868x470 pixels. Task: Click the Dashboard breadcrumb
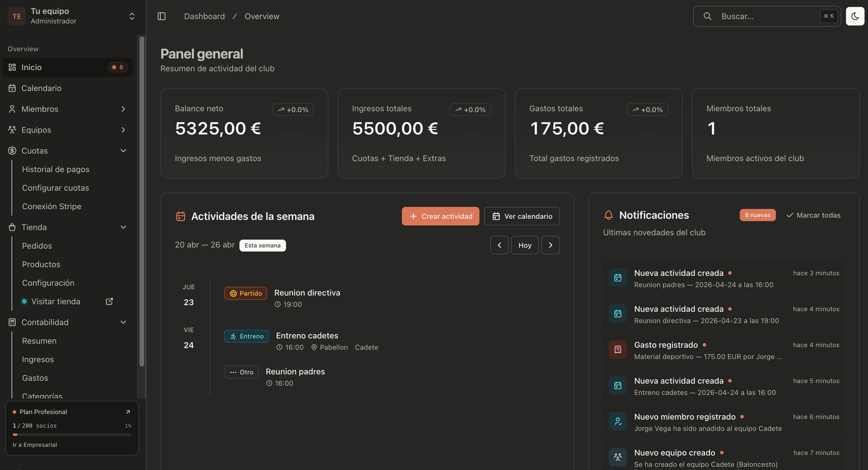click(204, 16)
